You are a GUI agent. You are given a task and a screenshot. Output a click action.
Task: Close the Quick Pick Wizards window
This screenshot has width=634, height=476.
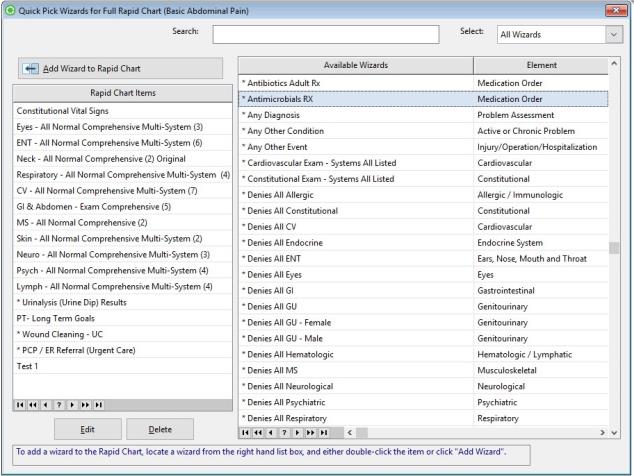[x=616, y=10]
